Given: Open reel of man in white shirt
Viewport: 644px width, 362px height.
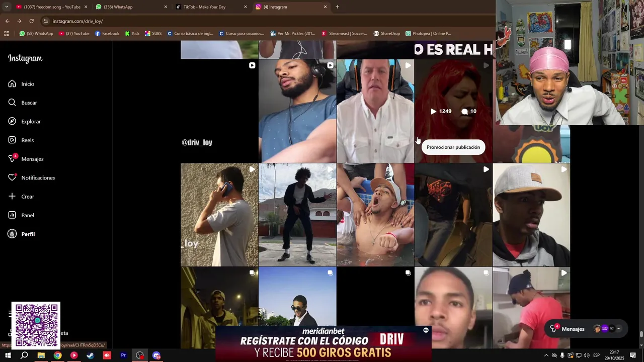Looking at the screenshot, I should tap(375, 111).
